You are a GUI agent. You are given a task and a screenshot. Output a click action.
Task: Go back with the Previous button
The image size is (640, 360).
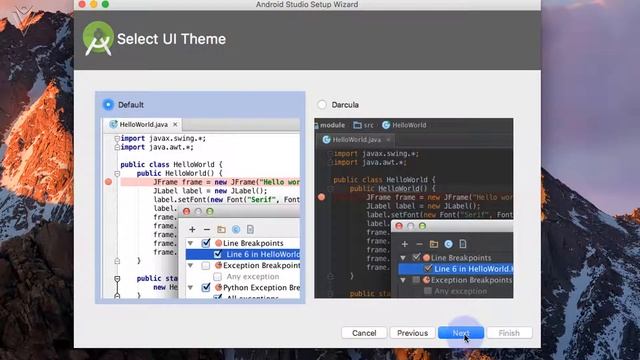(412, 333)
